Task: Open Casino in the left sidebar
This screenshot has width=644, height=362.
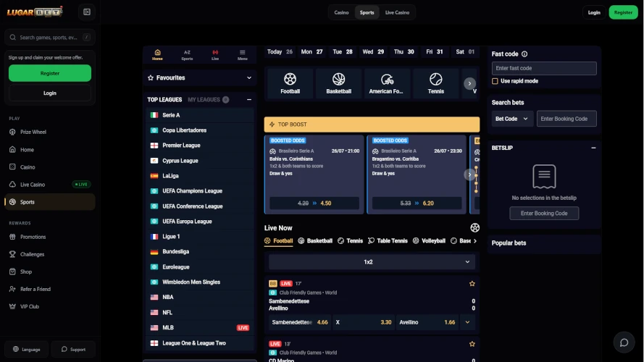Action: (x=50, y=167)
